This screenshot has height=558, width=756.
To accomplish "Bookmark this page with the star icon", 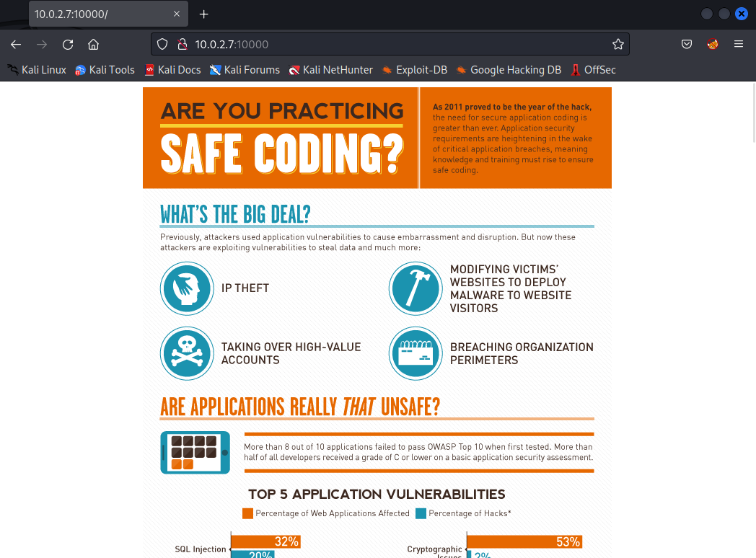I will pos(617,44).
